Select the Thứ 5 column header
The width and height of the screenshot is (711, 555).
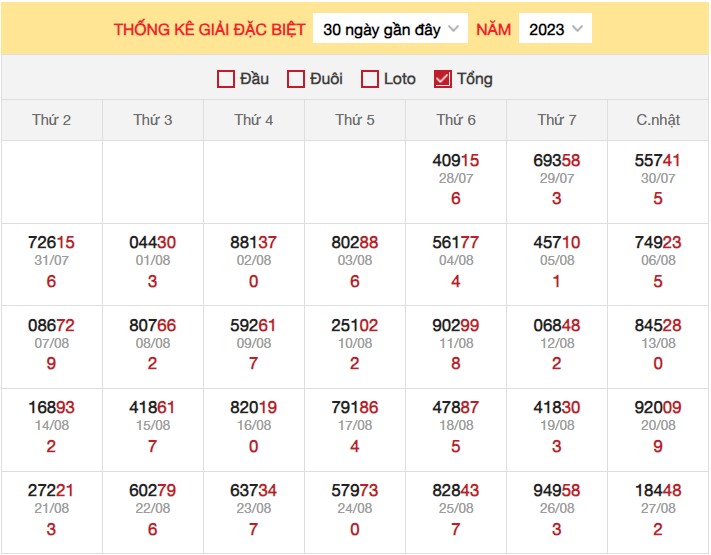pos(355,120)
